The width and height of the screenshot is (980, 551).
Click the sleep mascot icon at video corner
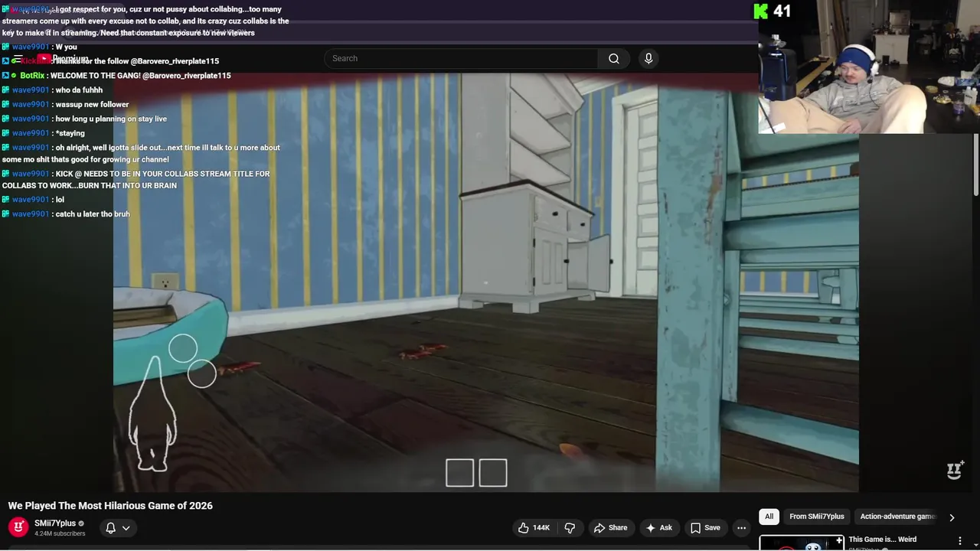[955, 470]
